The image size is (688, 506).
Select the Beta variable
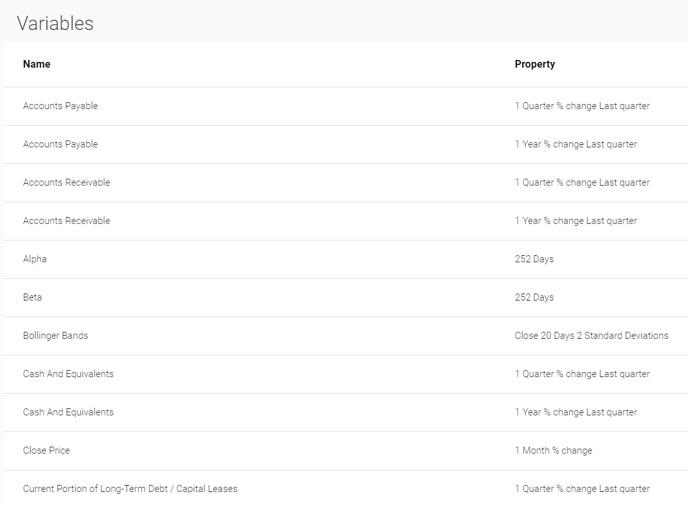click(x=346, y=297)
